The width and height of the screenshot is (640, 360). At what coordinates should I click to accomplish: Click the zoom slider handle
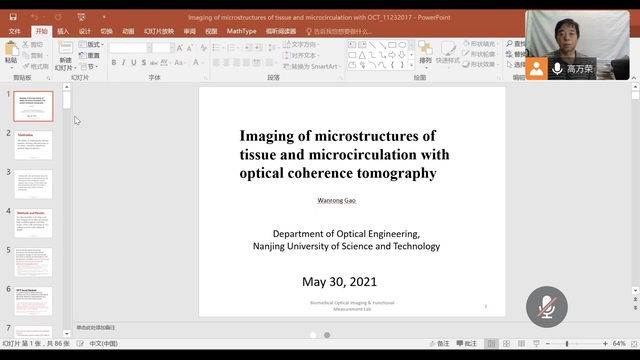click(567, 344)
